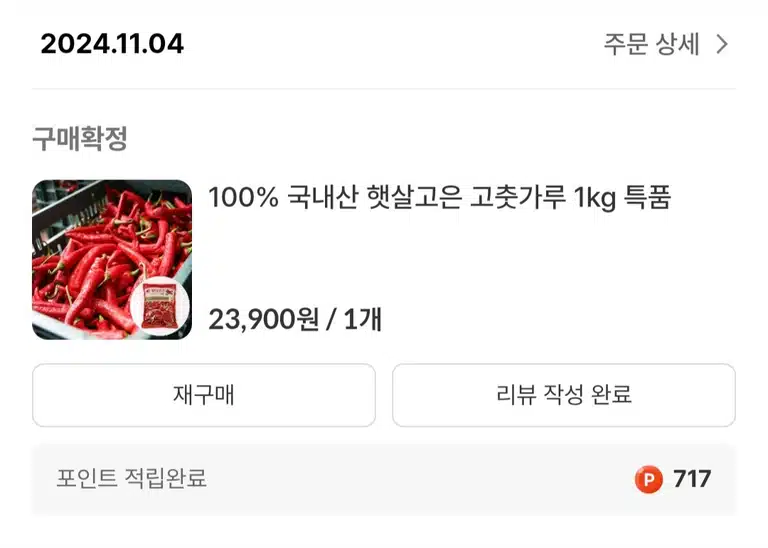
Task: Tap the 포인트 적립완료 label
Action: click(131, 478)
